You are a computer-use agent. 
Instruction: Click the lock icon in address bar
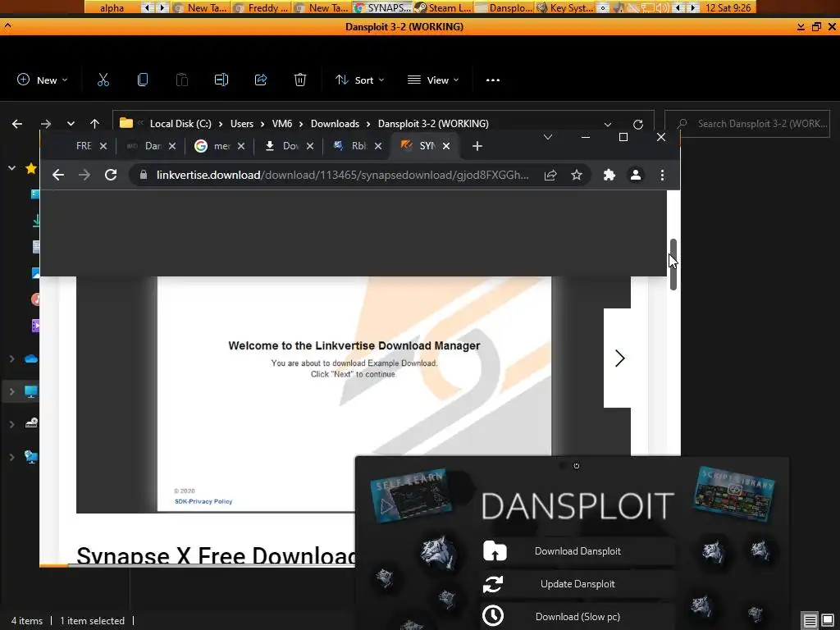[x=143, y=175]
